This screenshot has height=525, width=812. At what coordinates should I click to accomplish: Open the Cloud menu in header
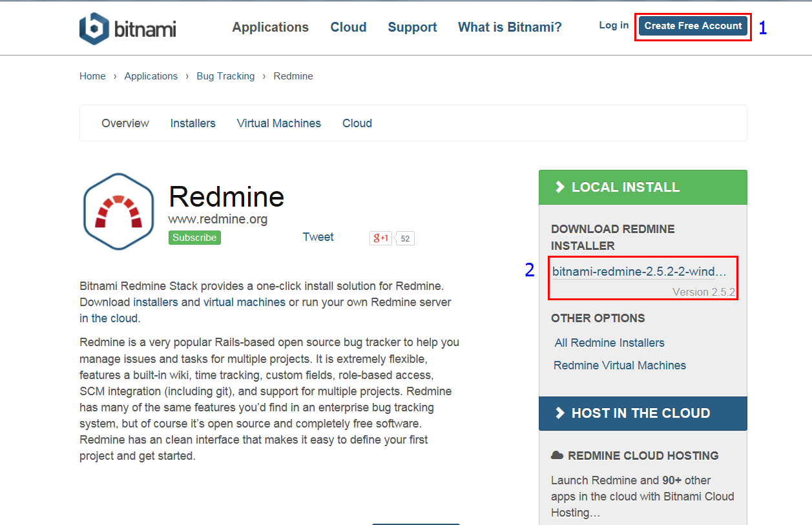(348, 27)
